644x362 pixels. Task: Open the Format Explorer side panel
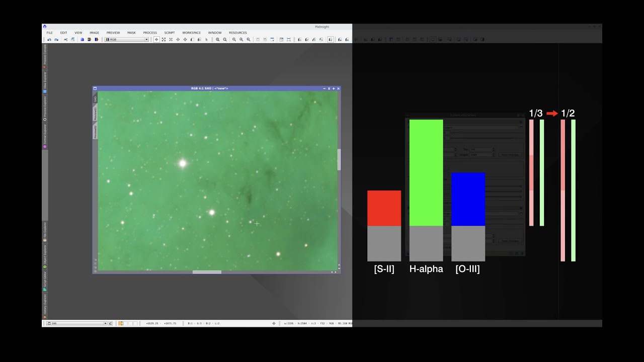click(x=45, y=136)
